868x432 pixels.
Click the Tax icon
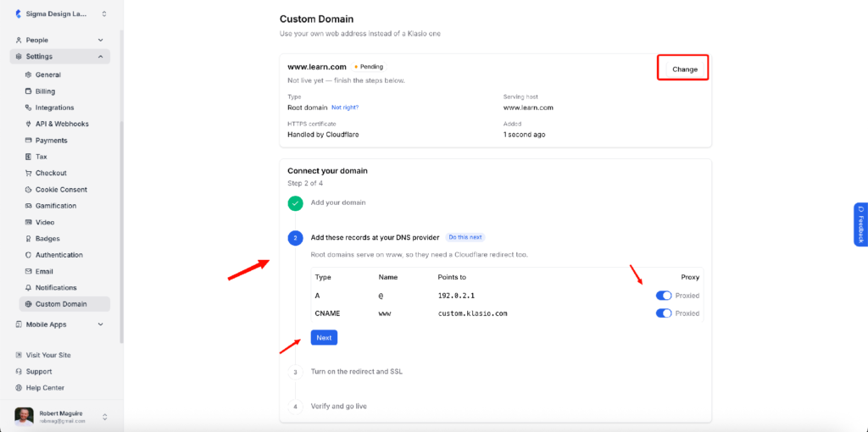pyautogui.click(x=28, y=157)
